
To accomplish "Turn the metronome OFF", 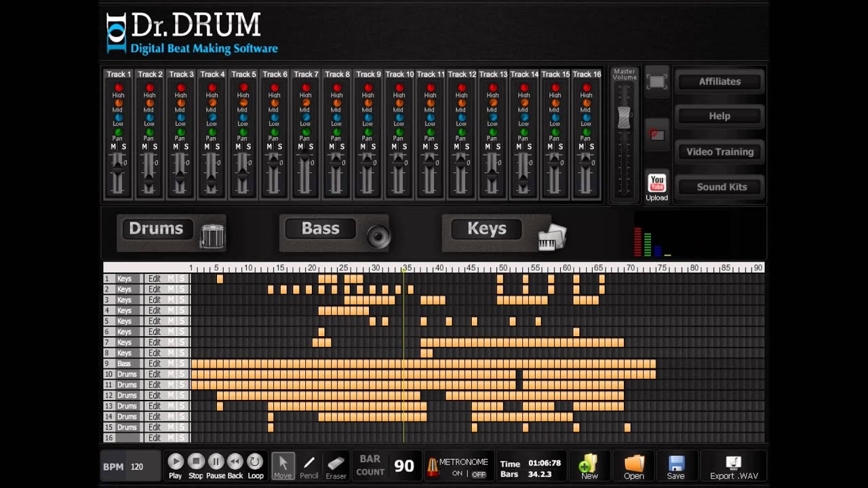I will coord(479,474).
